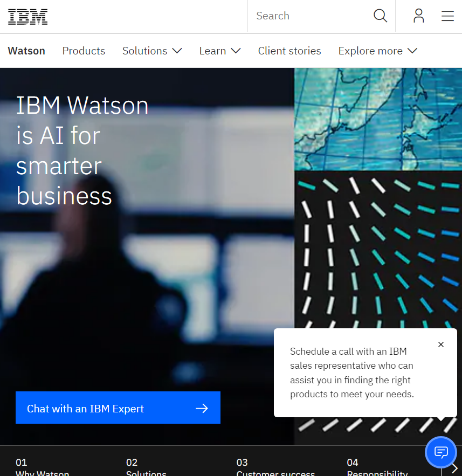Click the 'IBM Watson is AI for smarter business' heading
462x476 pixels.
82,150
